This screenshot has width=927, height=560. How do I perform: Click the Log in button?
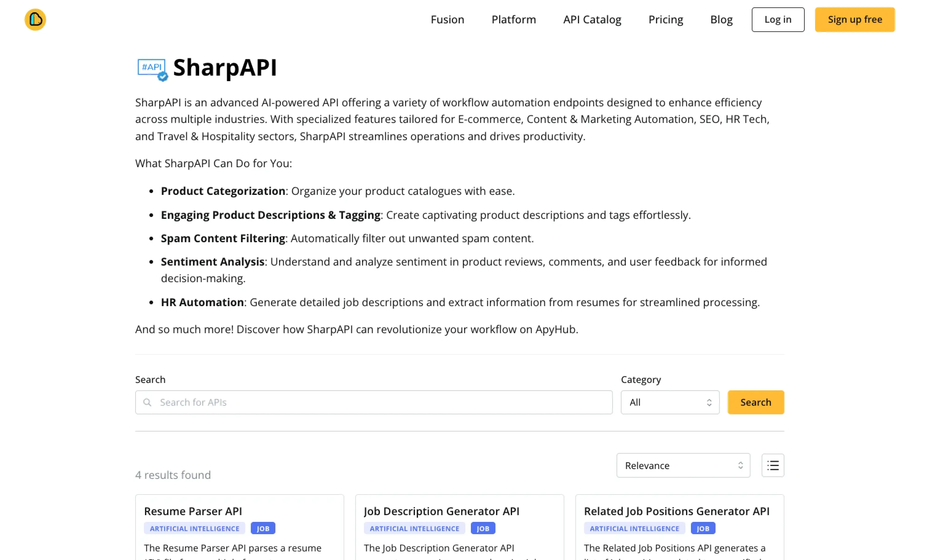[778, 20]
